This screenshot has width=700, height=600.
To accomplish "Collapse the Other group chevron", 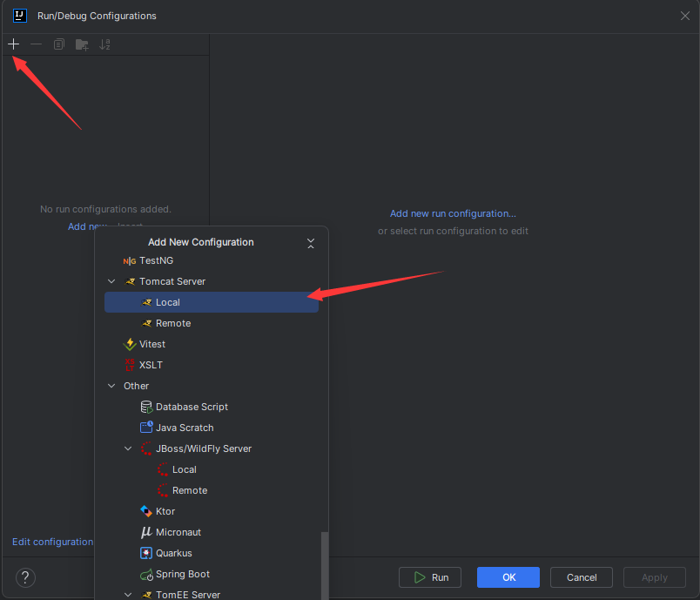I will (x=111, y=386).
